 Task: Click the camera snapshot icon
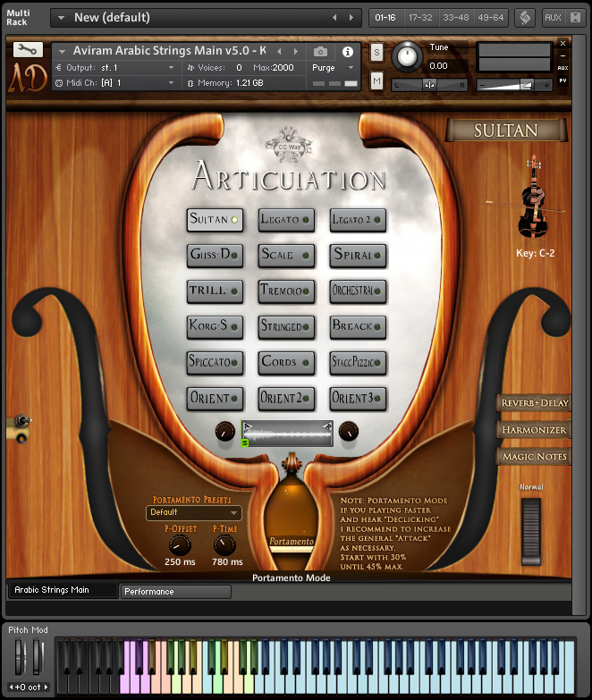320,52
